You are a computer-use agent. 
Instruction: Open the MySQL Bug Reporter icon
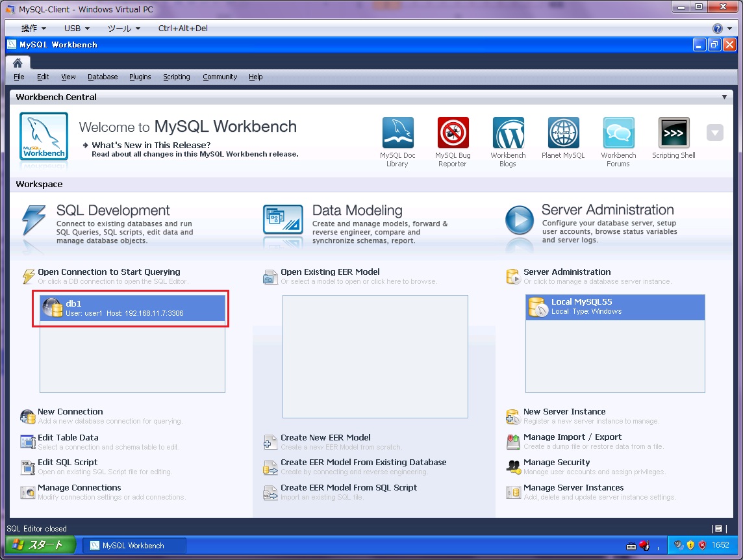pos(453,133)
